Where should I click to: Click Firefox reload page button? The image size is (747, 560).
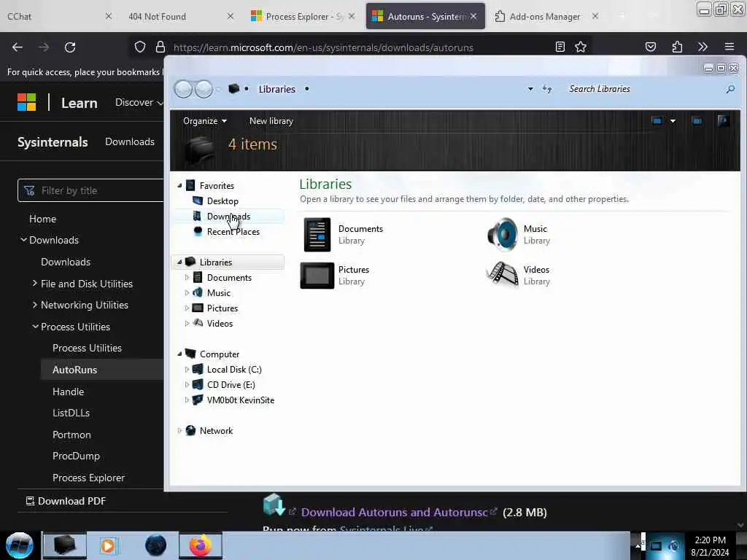point(70,47)
